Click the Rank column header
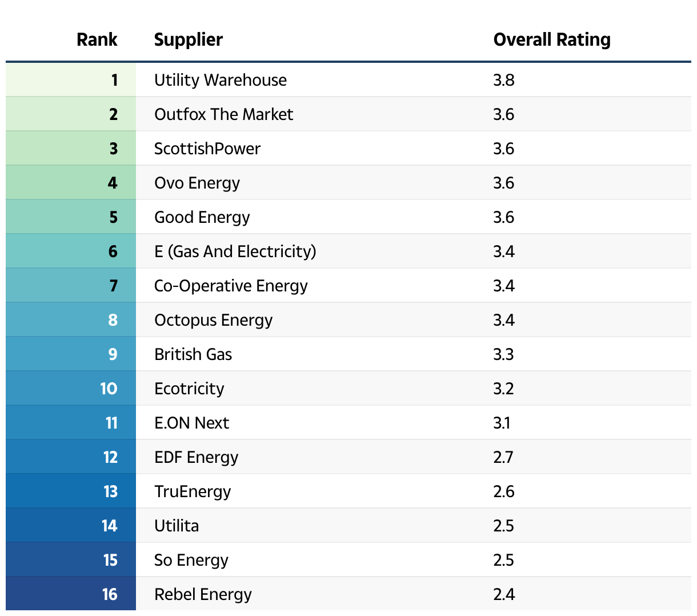Image resolution: width=697 pixels, height=616 pixels. 97,39
